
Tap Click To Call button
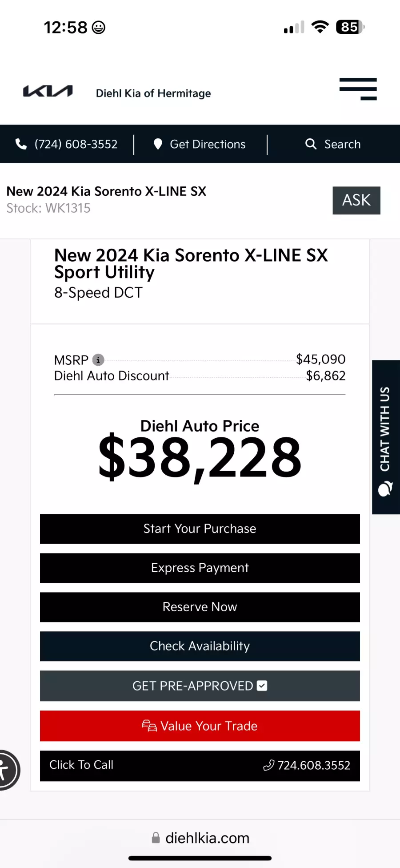click(200, 765)
